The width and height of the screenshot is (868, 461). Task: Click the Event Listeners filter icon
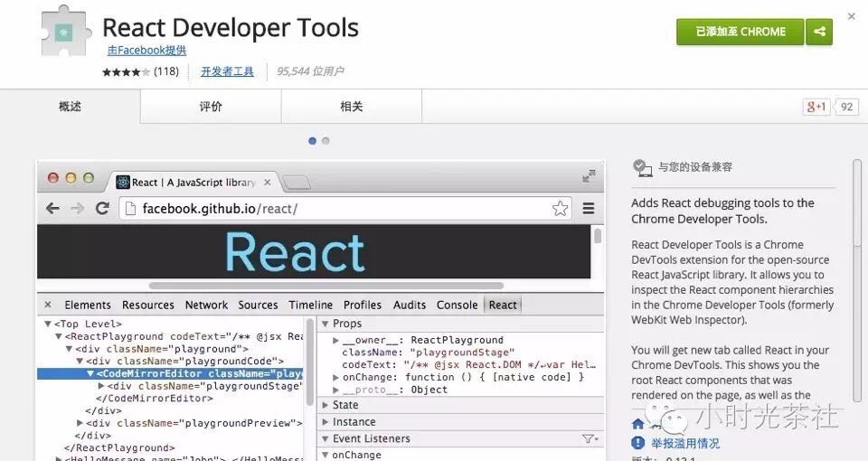pos(590,439)
